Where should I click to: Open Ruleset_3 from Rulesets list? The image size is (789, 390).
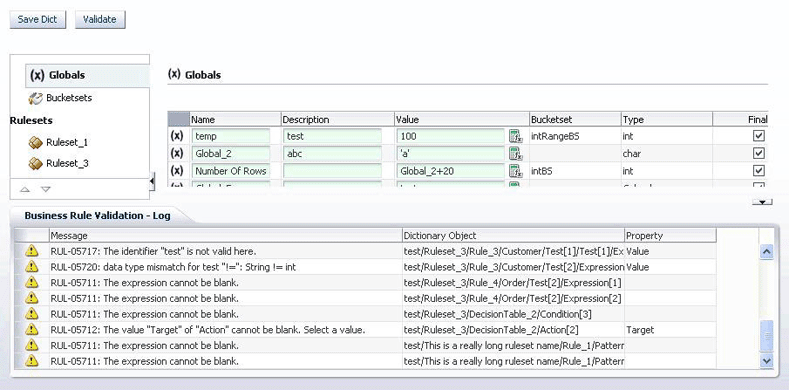tap(67, 164)
